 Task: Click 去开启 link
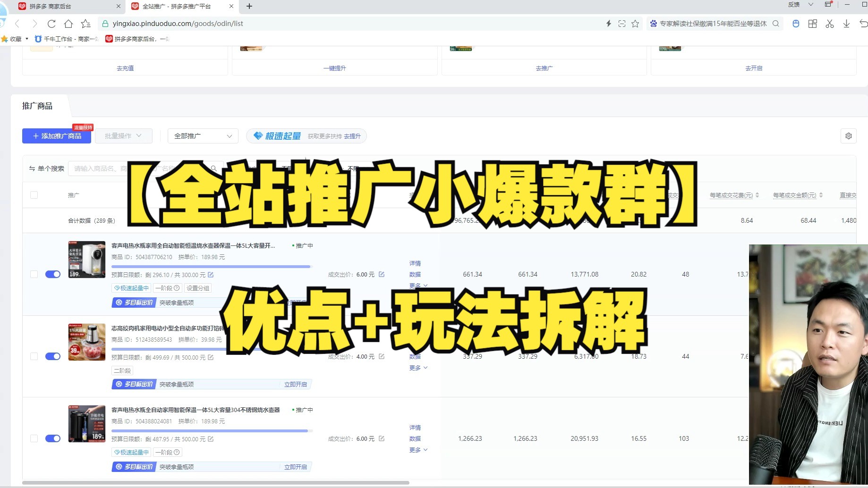tap(754, 68)
